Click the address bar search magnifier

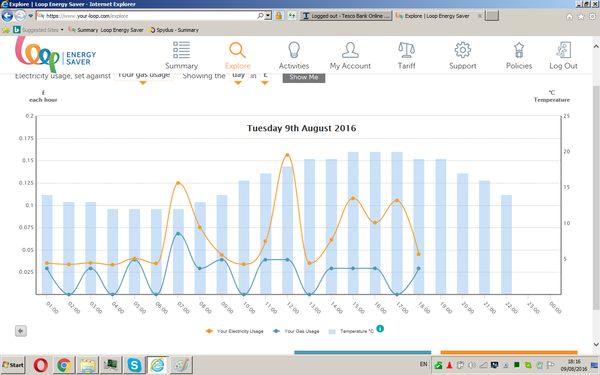point(260,16)
